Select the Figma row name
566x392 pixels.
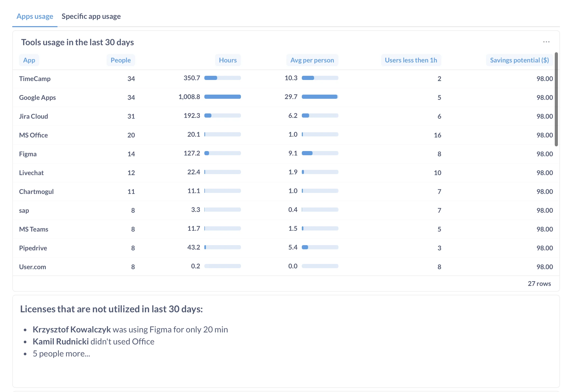click(28, 154)
